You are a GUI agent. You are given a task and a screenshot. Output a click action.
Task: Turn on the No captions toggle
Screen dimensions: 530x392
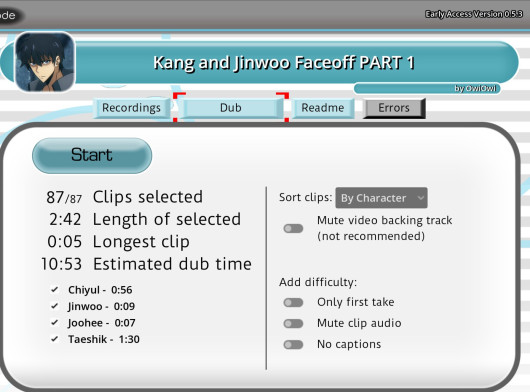click(x=293, y=344)
